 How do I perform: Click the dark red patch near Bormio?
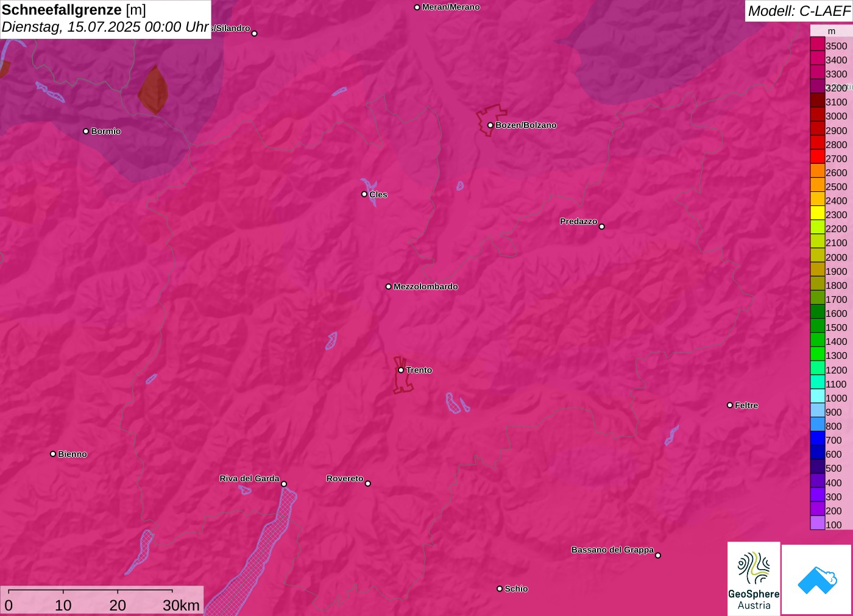pyautogui.click(x=153, y=90)
